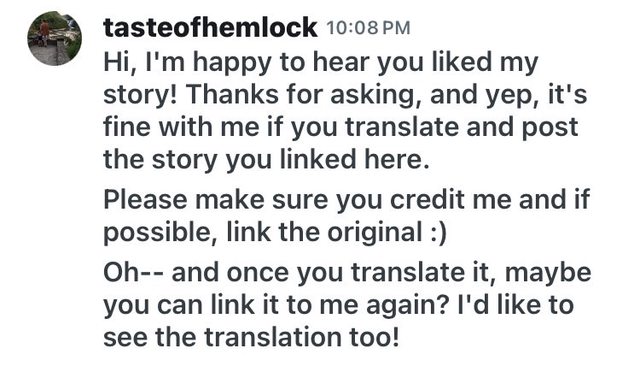The width and height of the screenshot is (640, 366).
Task: Click the last line "see the translation too!"
Action: point(251,338)
